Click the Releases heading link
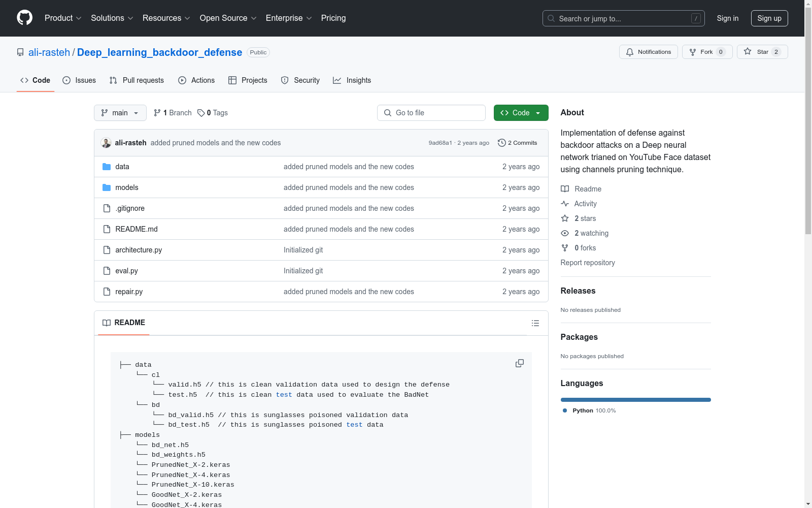This screenshot has width=812, height=508. click(x=578, y=291)
